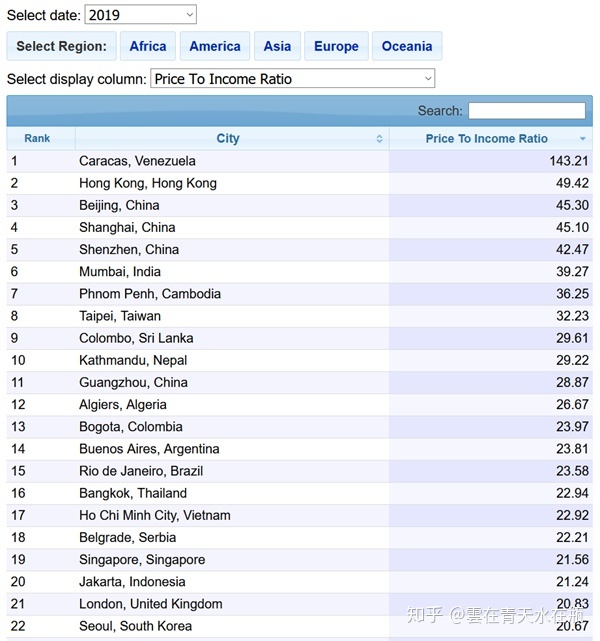Image resolution: width=600 pixels, height=641 pixels.
Task: Click the 22.21 ratio value
Action: 572,537
